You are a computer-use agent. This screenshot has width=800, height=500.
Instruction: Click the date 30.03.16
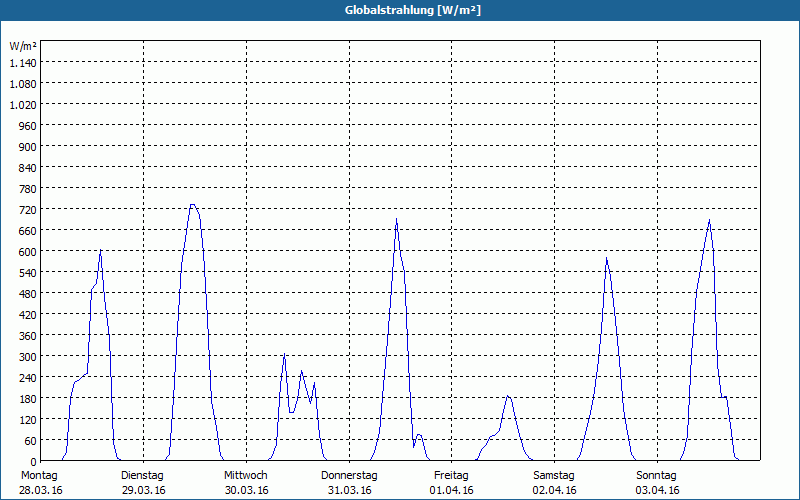(x=246, y=491)
